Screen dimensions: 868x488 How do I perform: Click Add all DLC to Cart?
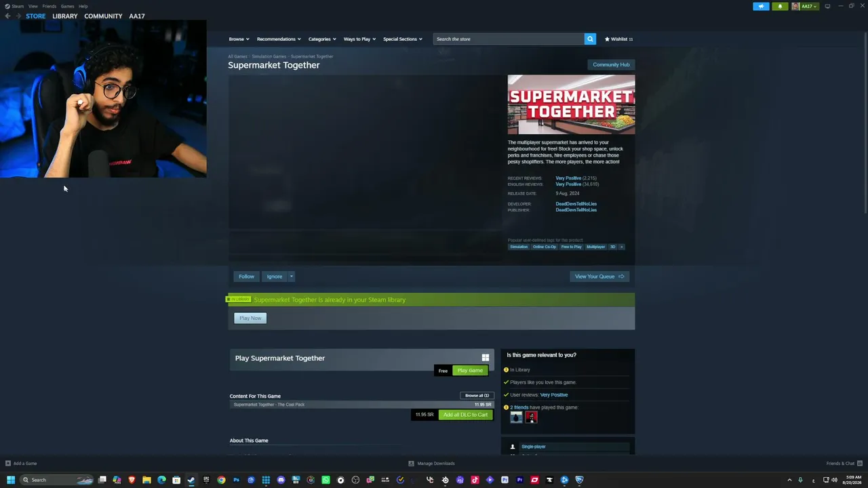[x=465, y=415]
